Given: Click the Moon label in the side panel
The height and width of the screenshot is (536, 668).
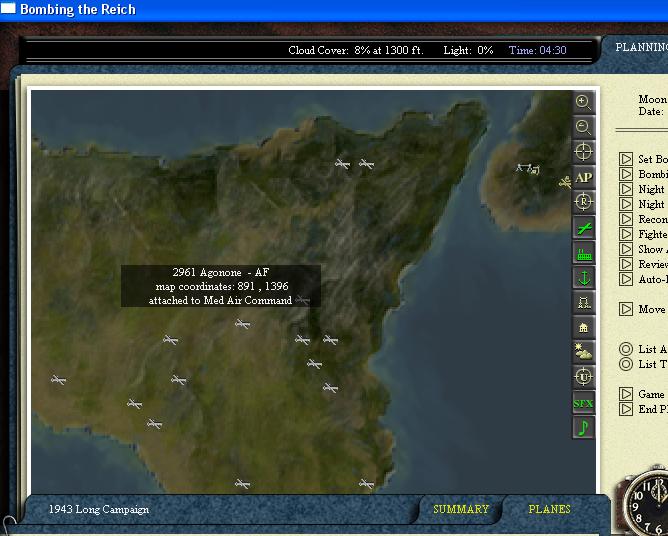Looking at the screenshot, I should [652, 99].
